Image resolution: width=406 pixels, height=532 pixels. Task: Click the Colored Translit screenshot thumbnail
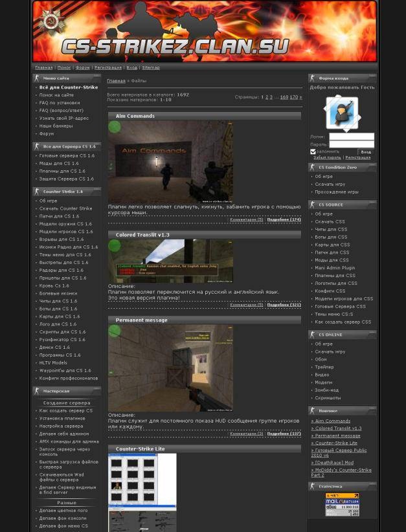pos(170,261)
